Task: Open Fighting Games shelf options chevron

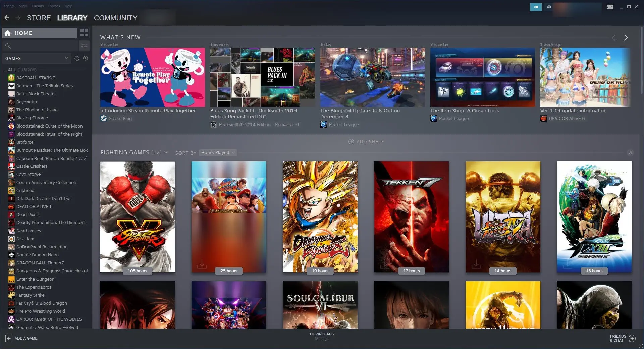Action: pos(166,152)
